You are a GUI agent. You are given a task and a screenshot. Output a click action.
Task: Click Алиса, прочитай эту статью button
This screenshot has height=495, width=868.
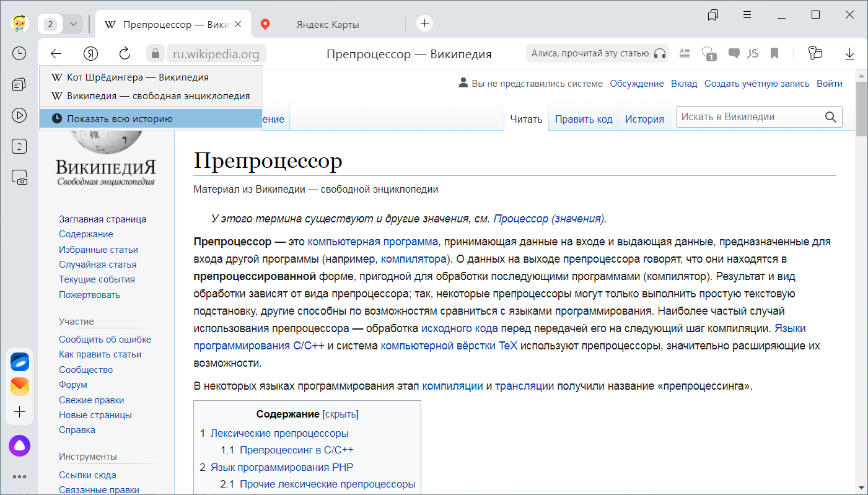coord(598,53)
